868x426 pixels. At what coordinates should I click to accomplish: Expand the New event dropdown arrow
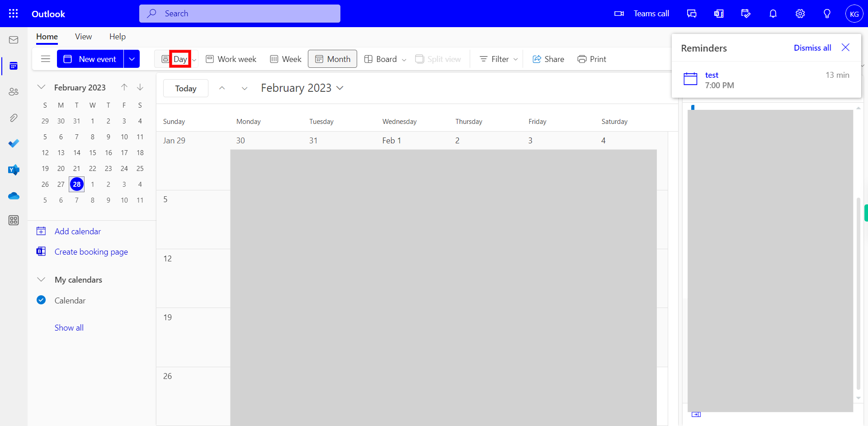132,59
